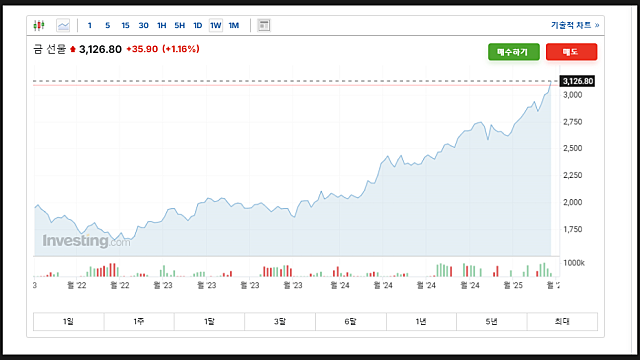Click the red 매도 sell button
640x360 pixels.
click(x=571, y=52)
